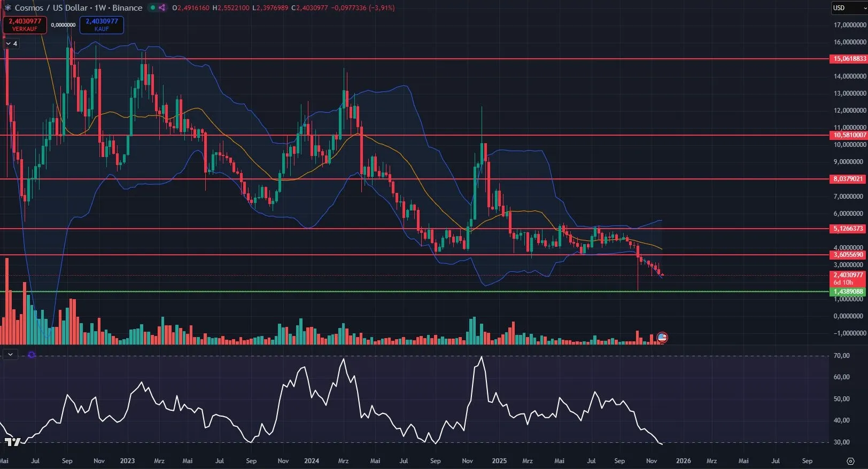Click the 2026 label on time axis
Screen dimensions: 868x469
tap(683, 461)
